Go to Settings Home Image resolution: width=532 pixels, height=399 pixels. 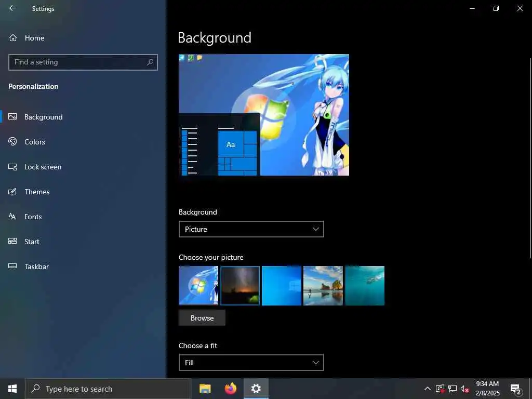[x=83, y=38]
